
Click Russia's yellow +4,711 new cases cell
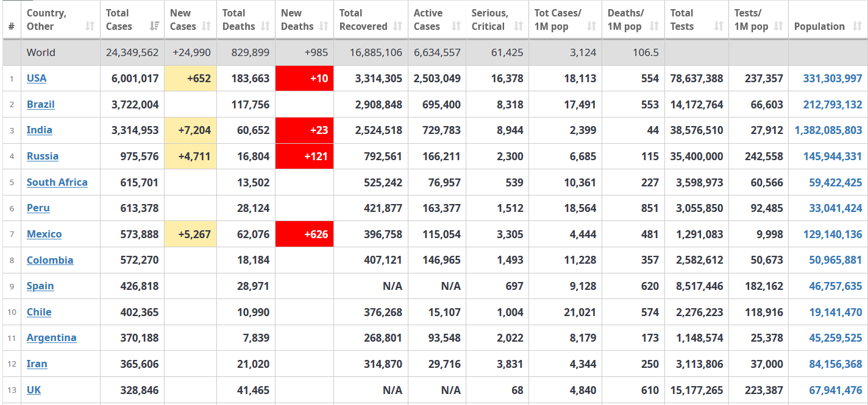pyautogui.click(x=190, y=157)
